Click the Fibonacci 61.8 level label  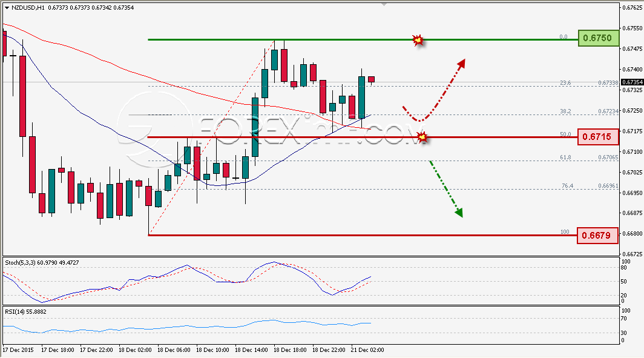(565, 157)
